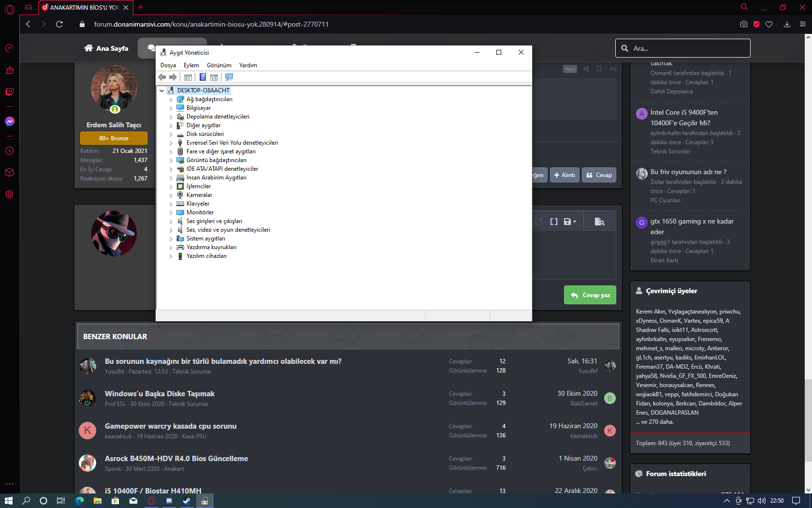Expand Disk sürücüleri node
The height and width of the screenshot is (508, 812).
pyautogui.click(x=171, y=134)
